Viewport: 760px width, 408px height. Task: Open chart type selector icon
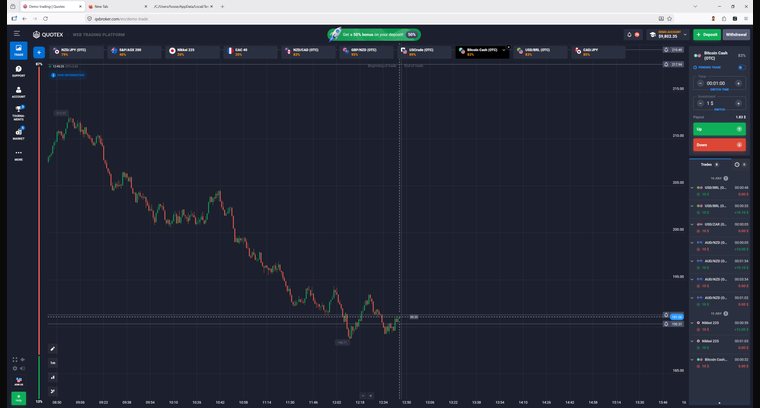pyautogui.click(x=53, y=377)
